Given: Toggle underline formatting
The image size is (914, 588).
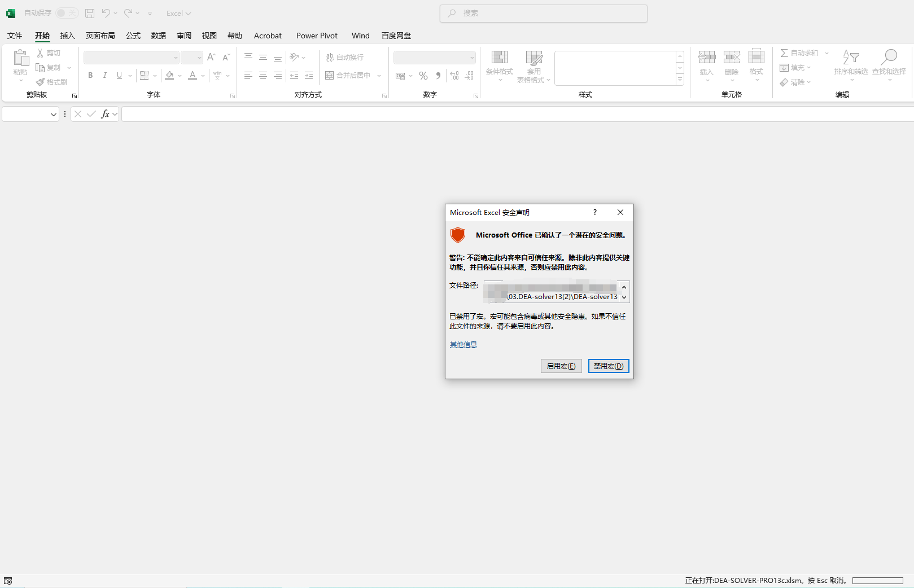Looking at the screenshot, I should click(119, 76).
